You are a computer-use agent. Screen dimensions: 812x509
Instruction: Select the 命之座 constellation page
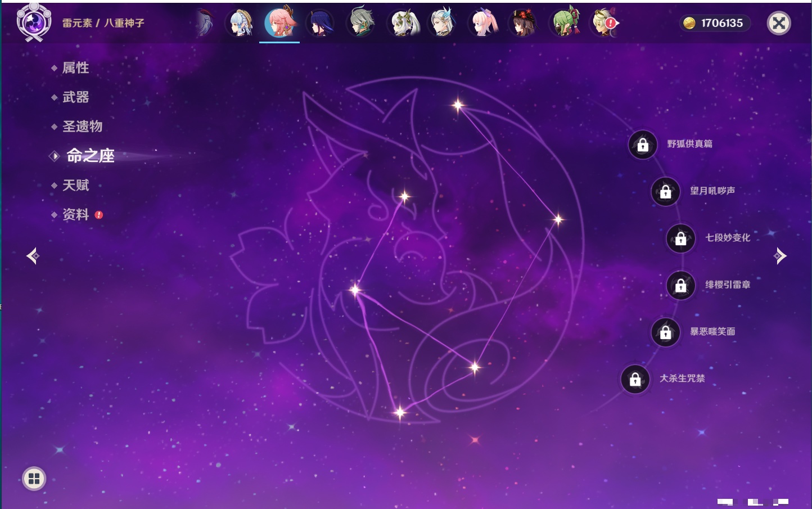[89, 156]
